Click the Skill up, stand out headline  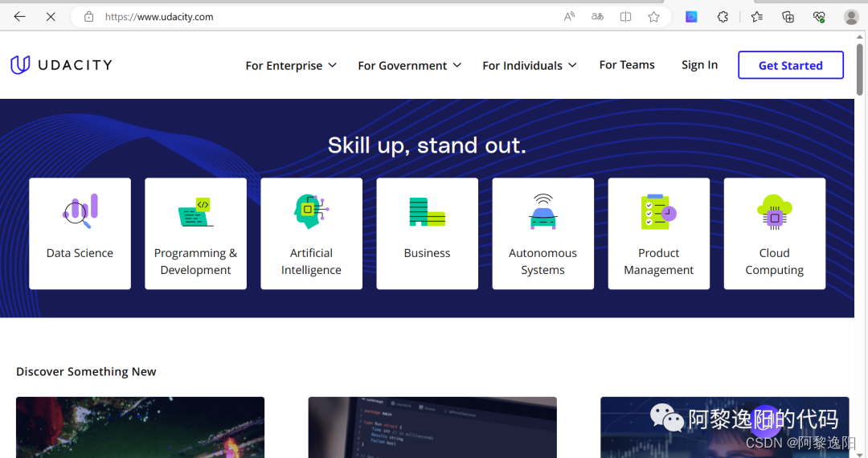[427, 145]
